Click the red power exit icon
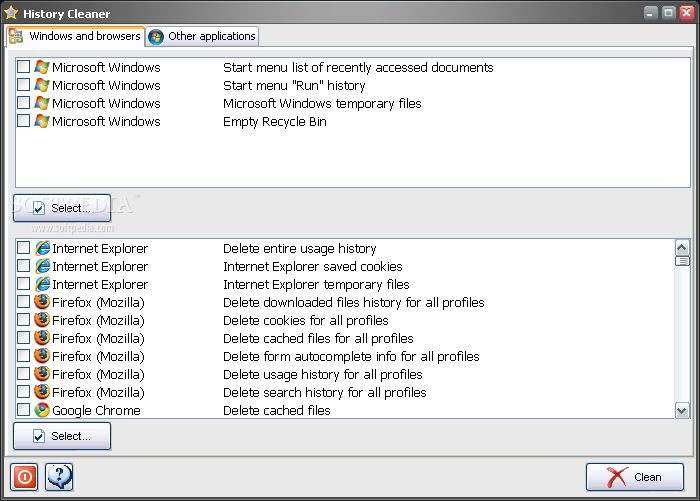This screenshot has height=501, width=700. point(24,477)
